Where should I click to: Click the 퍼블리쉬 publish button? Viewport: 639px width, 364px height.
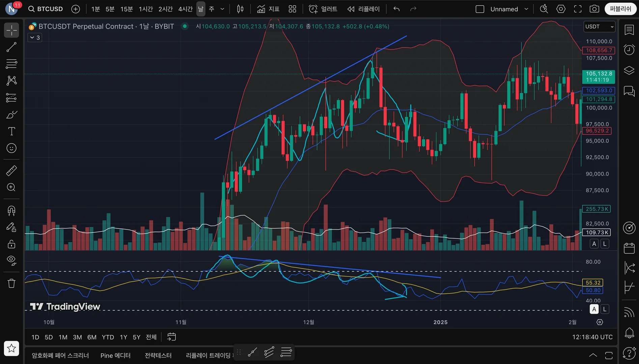620,9
